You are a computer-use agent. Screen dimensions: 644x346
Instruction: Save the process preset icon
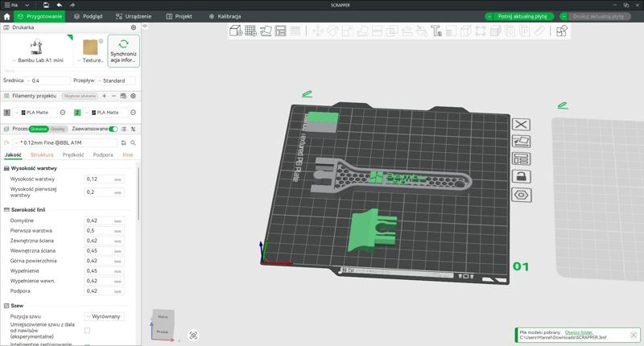tap(124, 143)
